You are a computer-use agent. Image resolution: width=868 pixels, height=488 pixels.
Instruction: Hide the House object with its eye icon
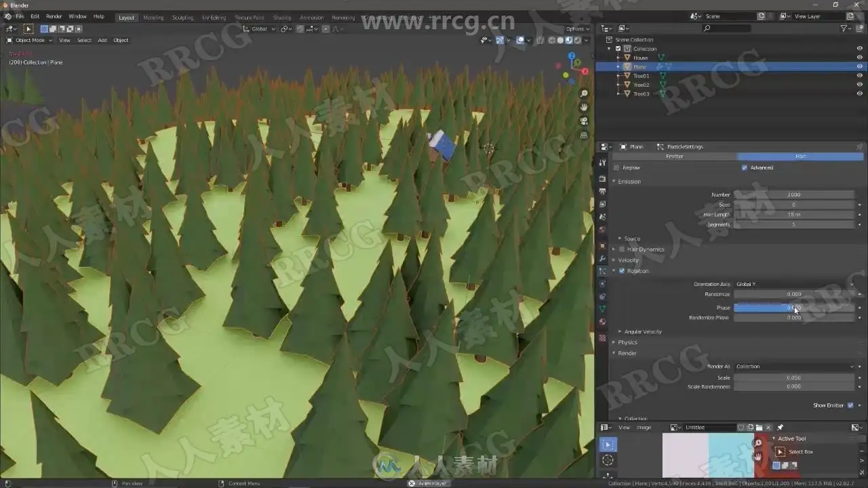tap(860, 58)
